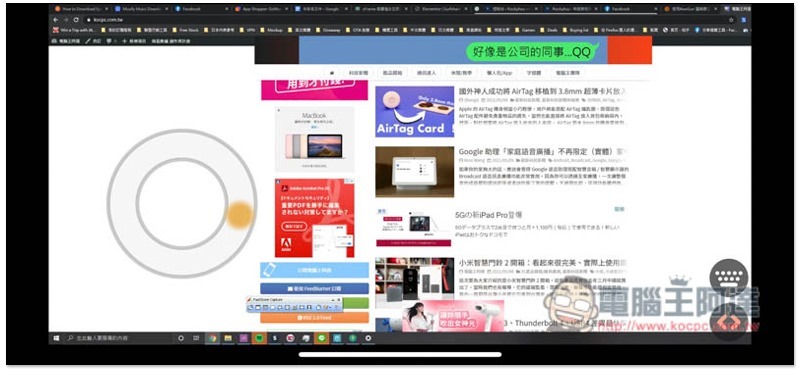Click the blue FeedBurner subscribe button
This screenshot has height=369, width=800.
click(314, 288)
